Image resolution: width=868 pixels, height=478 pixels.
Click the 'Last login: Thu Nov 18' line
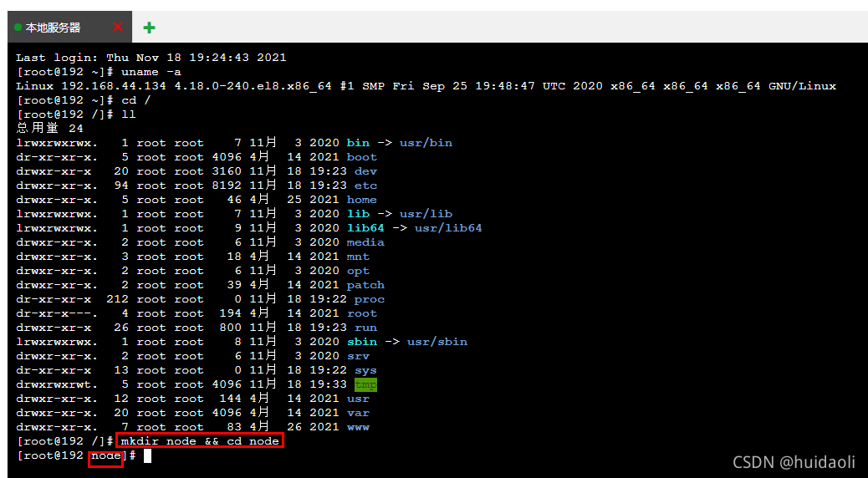[151, 58]
